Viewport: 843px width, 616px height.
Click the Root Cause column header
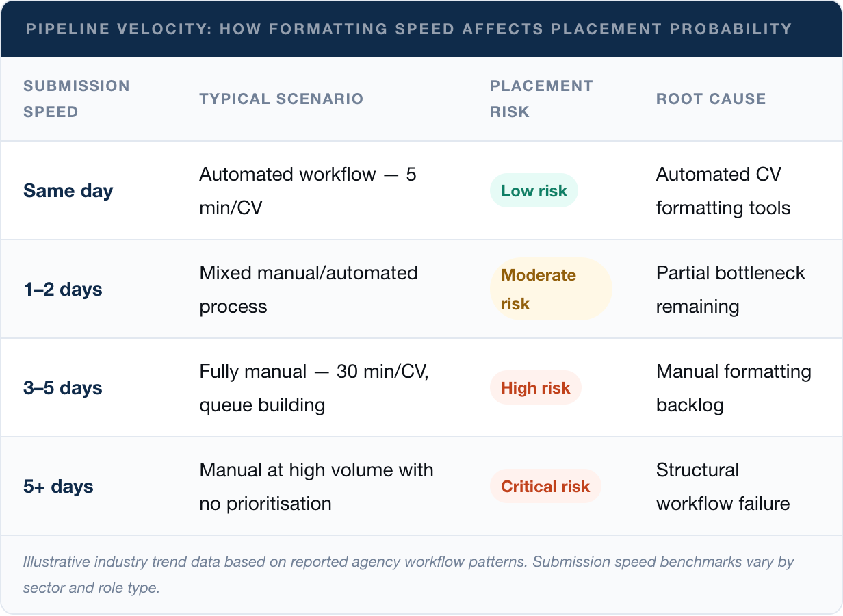[x=711, y=99]
